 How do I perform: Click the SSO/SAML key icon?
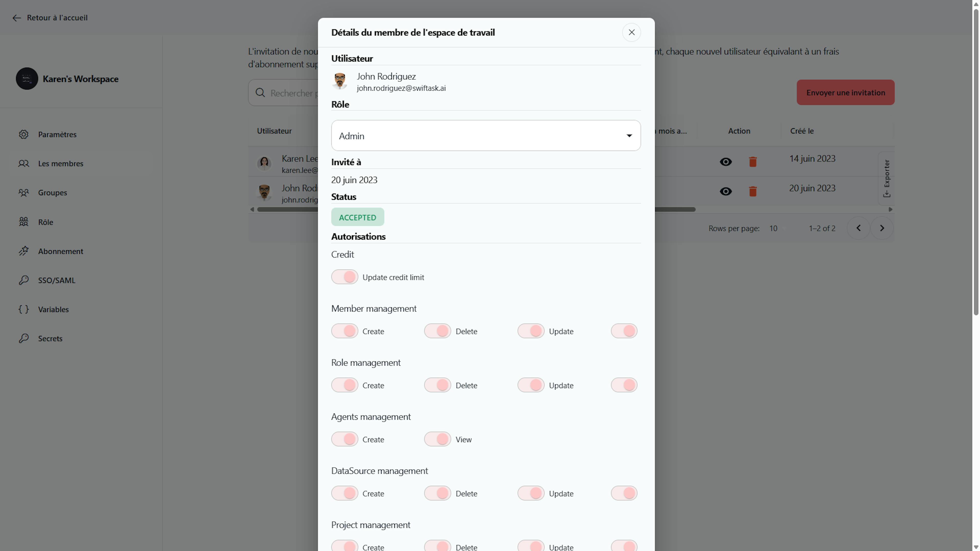point(23,280)
